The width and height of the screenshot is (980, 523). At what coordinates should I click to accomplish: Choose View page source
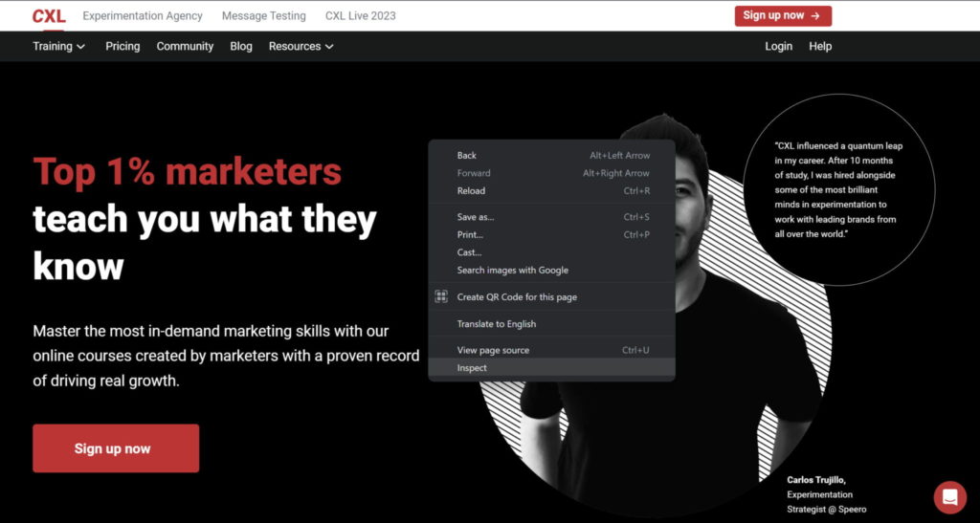551,350
